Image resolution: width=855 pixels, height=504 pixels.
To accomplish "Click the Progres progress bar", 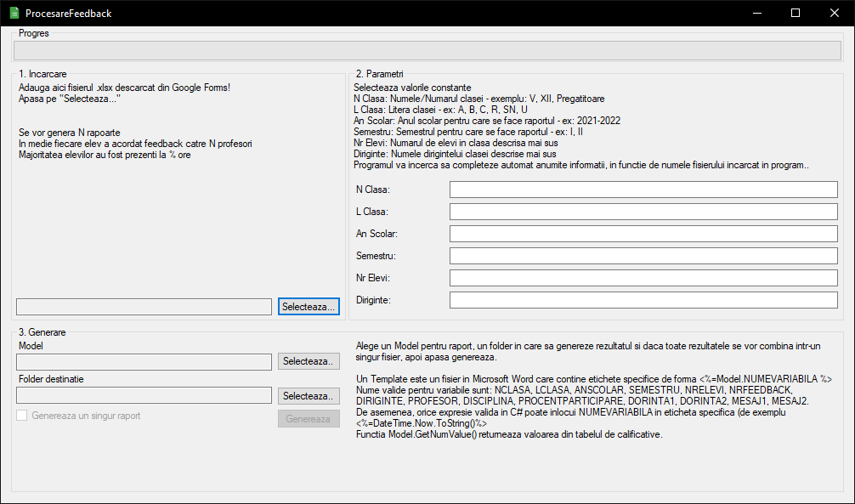I will pos(425,51).
